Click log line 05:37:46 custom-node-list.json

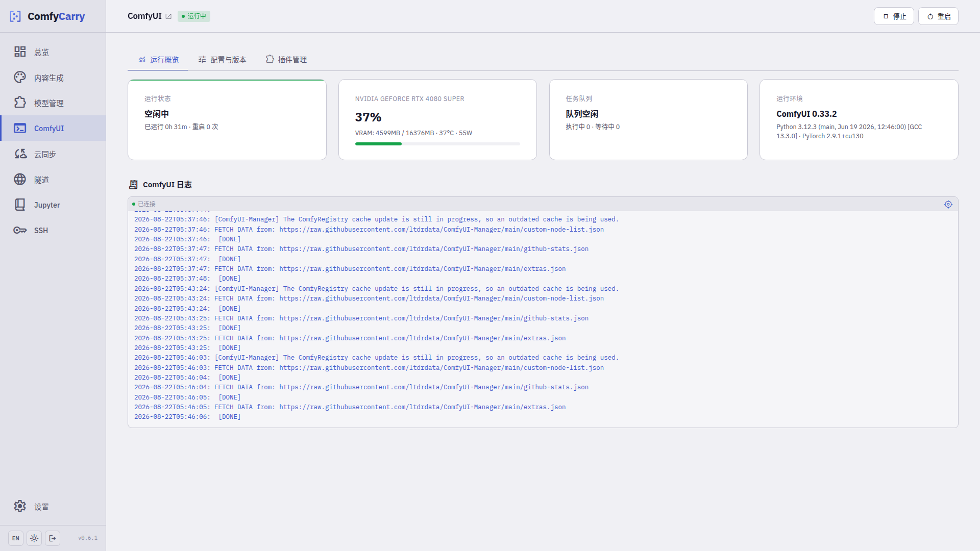coord(369,230)
